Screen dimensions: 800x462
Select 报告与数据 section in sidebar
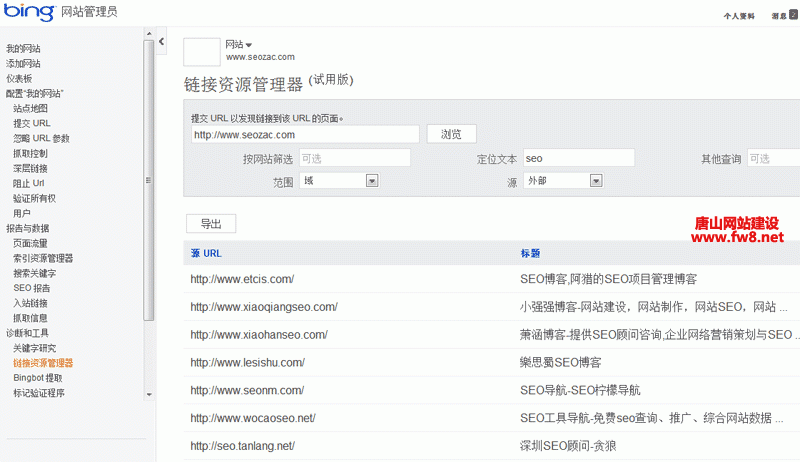[28, 228]
